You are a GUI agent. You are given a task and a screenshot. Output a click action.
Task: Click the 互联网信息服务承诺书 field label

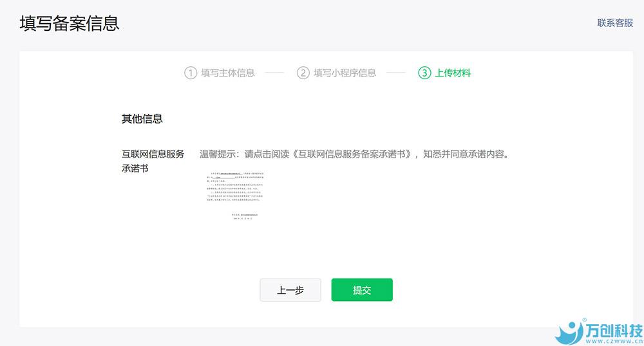point(153,161)
